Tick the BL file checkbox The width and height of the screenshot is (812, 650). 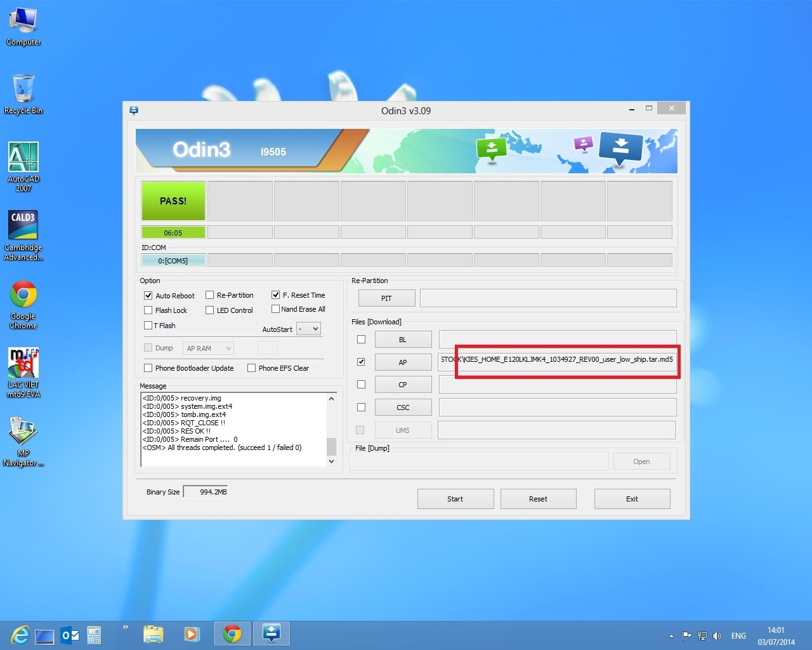(362, 340)
